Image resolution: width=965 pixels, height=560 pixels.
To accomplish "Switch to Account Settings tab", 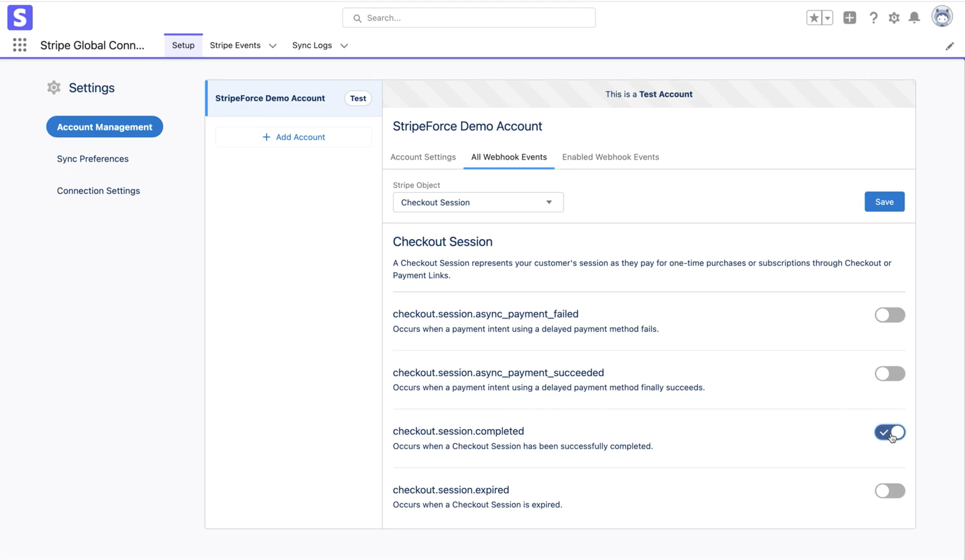I will tap(423, 157).
